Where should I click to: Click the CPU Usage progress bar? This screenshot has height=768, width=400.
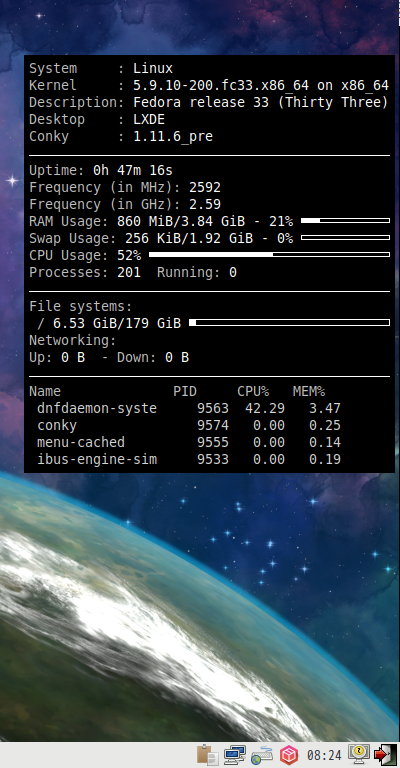click(x=269, y=255)
